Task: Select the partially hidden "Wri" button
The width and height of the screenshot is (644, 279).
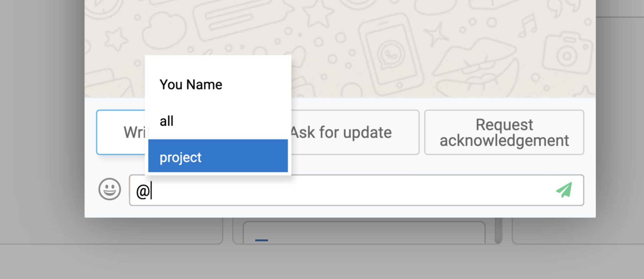Action: [121, 132]
